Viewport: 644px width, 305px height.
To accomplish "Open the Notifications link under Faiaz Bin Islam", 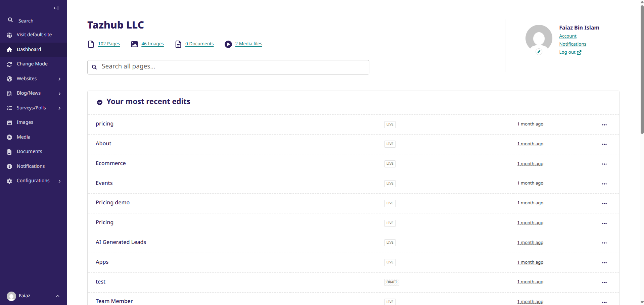I will tap(572, 44).
